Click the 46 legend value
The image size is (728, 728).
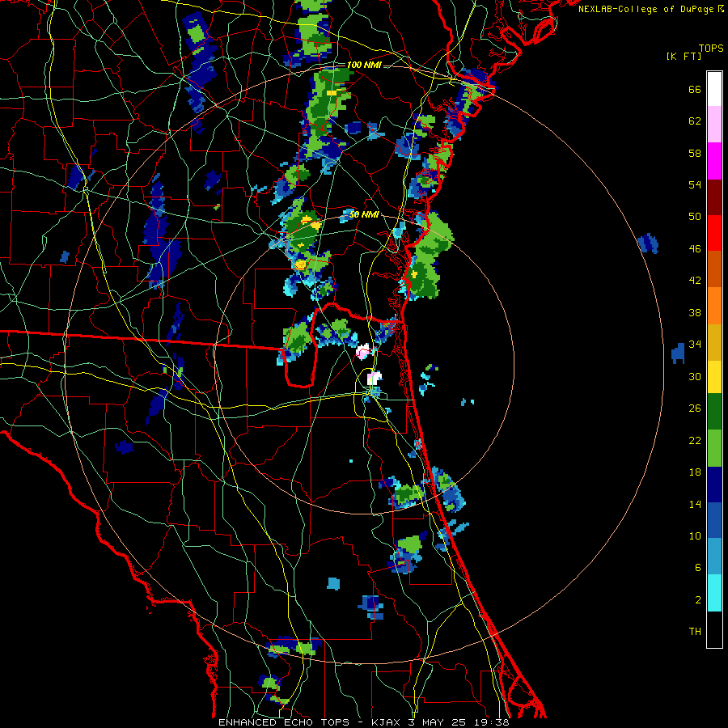click(695, 249)
